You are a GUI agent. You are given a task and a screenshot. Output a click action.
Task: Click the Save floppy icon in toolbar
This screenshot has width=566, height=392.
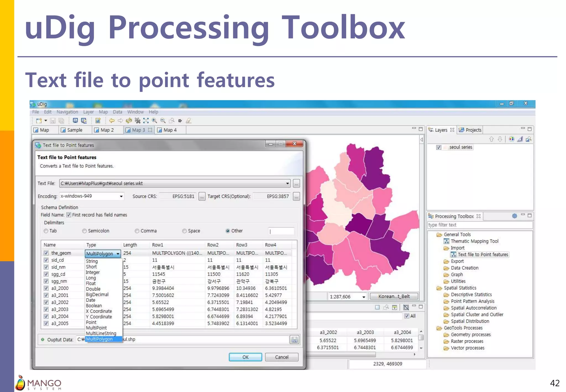pos(53,121)
